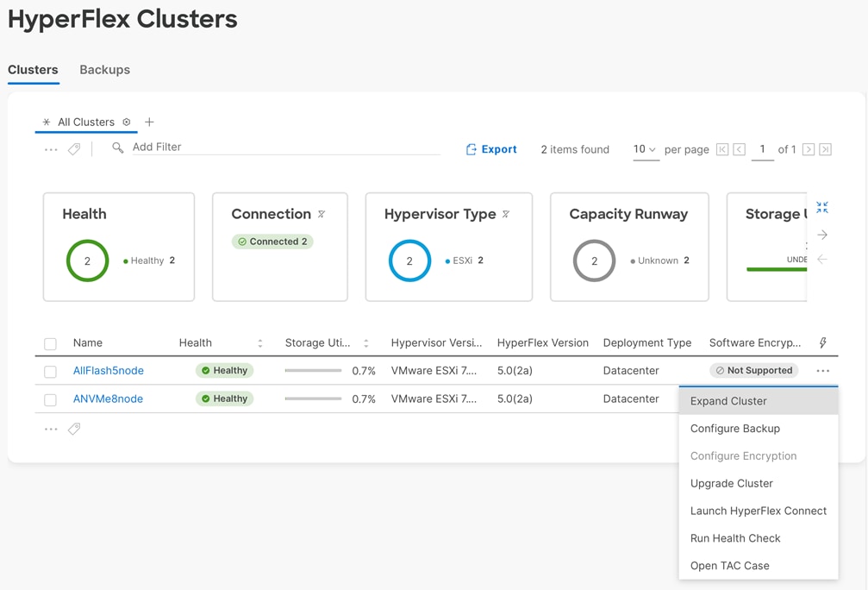Sort by Storage Utilization column

pyautogui.click(x=366, y=343)
